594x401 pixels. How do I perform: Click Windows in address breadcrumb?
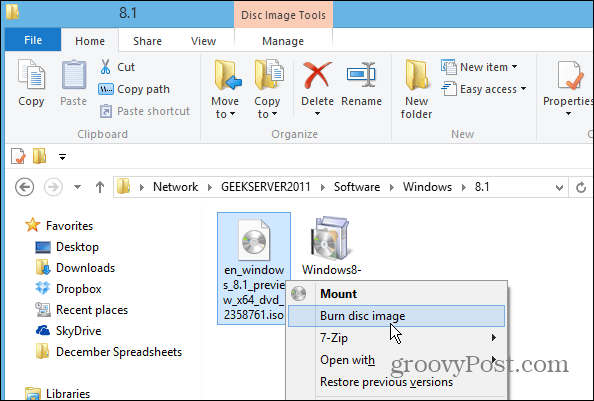click(x=427, y=187)
